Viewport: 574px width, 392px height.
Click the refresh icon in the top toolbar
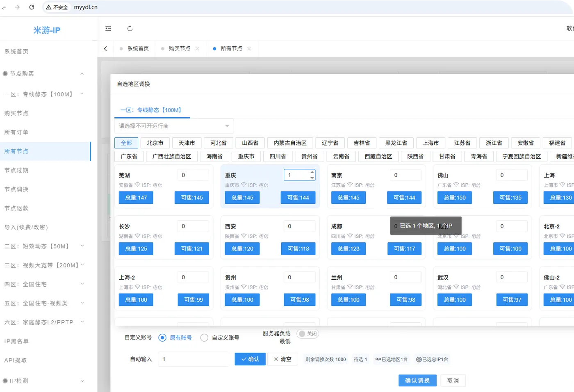130,28
